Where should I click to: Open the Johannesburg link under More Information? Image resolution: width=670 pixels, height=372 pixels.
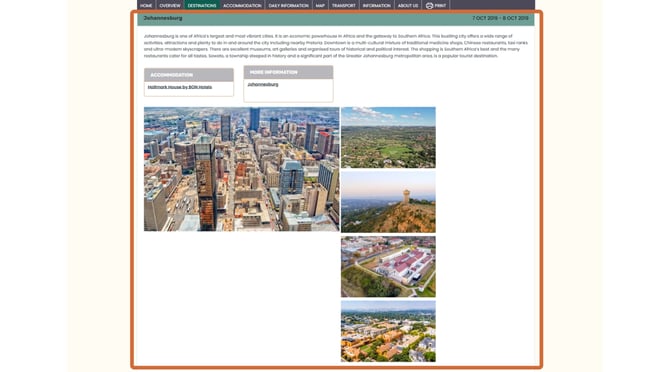tap(263, 85)
